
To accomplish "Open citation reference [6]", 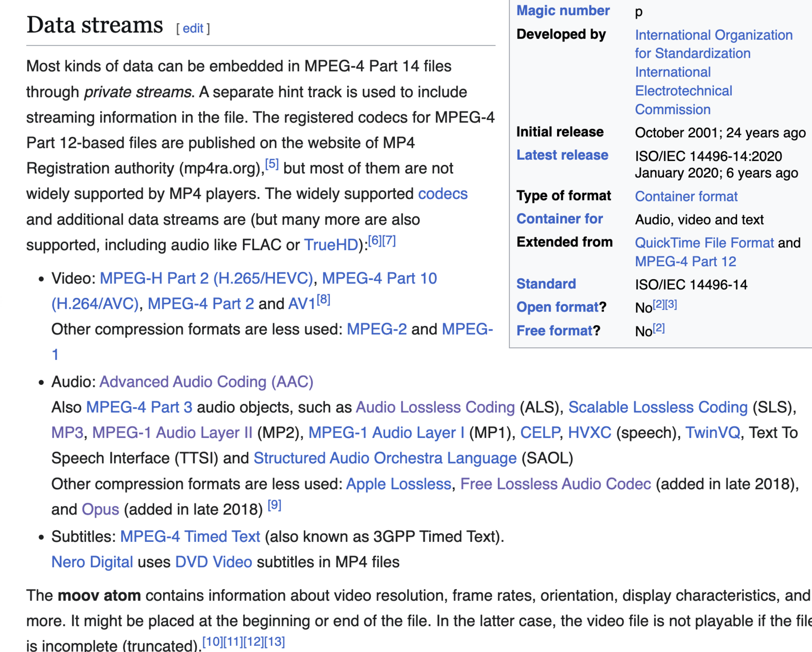I will pos(375,241).
